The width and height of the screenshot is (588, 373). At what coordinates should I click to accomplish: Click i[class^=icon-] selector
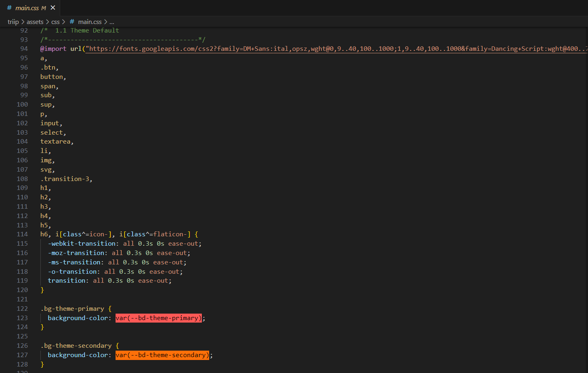[x=83, y=234]
